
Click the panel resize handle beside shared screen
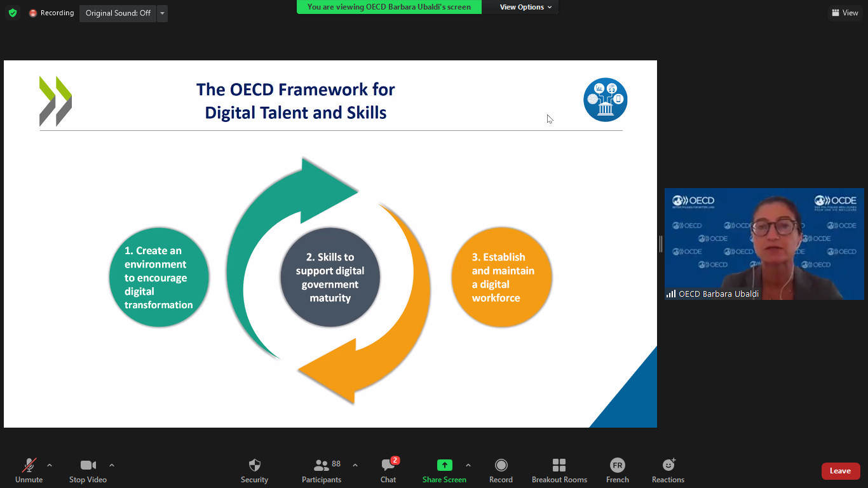[661, 244]
